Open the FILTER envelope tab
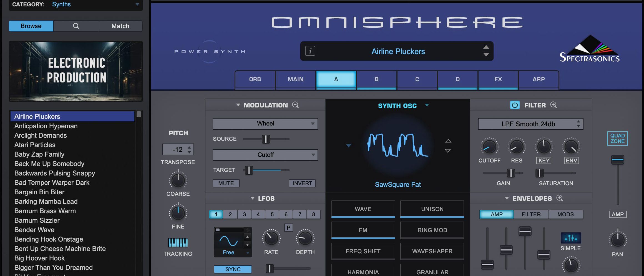This screenshot has height=276, width=644. point(531,214)
